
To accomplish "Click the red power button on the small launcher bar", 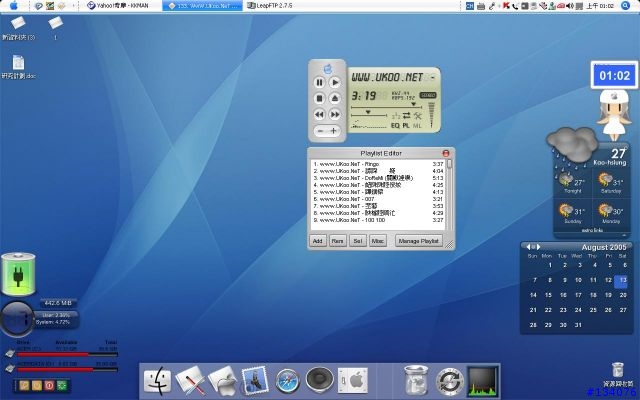I will coord(49,385).
